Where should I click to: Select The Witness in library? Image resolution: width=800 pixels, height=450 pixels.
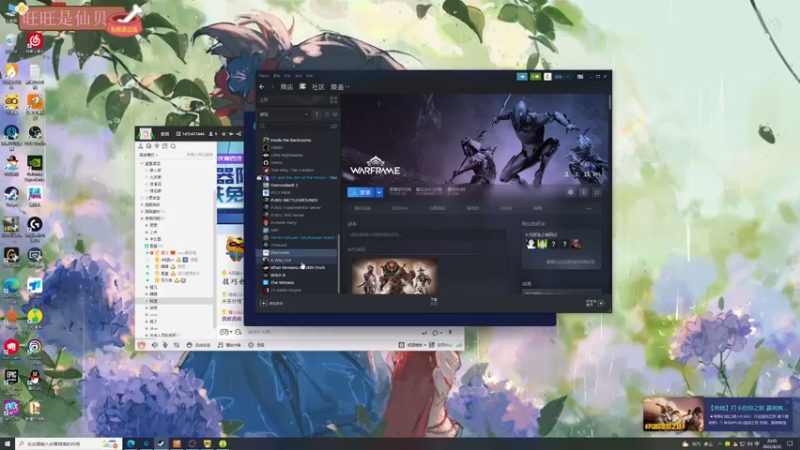(282, 283)
